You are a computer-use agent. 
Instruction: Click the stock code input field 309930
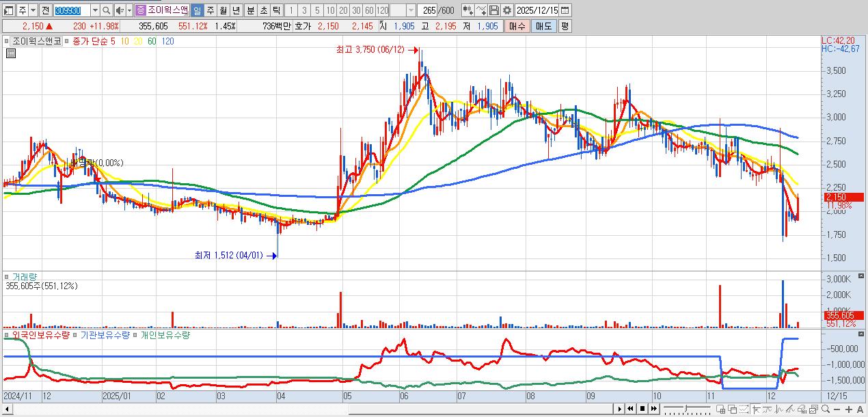(x=72, y=10)
